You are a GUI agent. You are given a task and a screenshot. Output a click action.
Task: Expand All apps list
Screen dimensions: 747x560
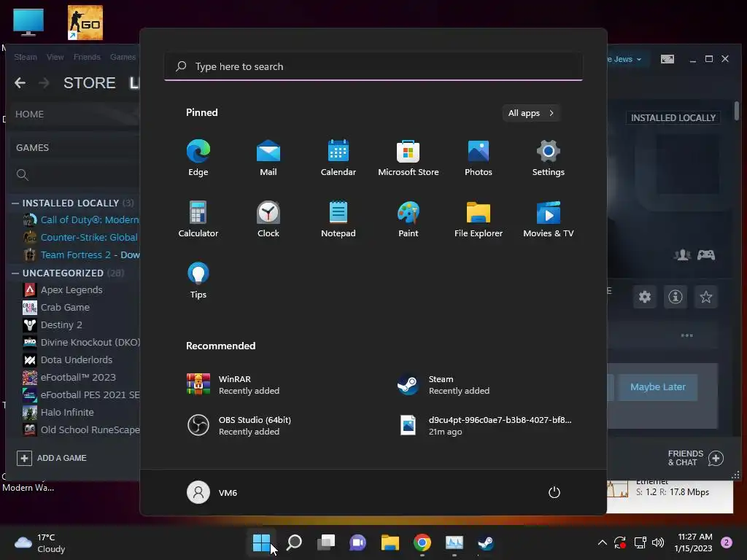click(x=531, y=113)
